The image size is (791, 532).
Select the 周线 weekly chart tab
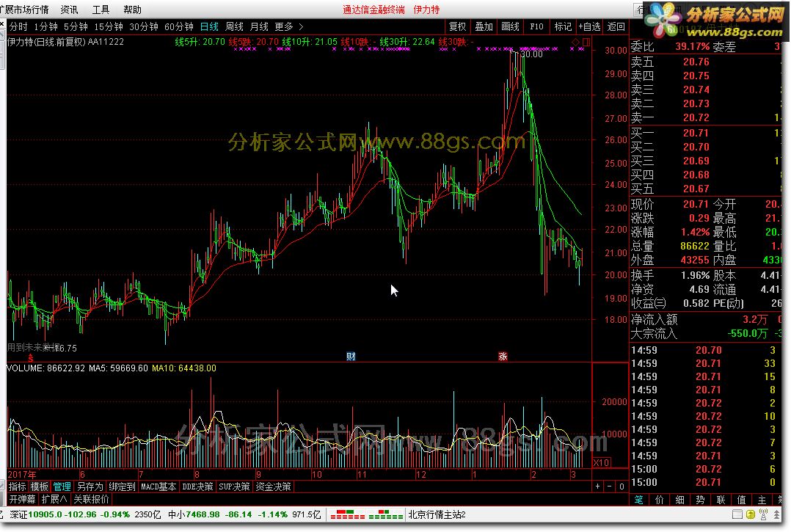pos(234,26)
